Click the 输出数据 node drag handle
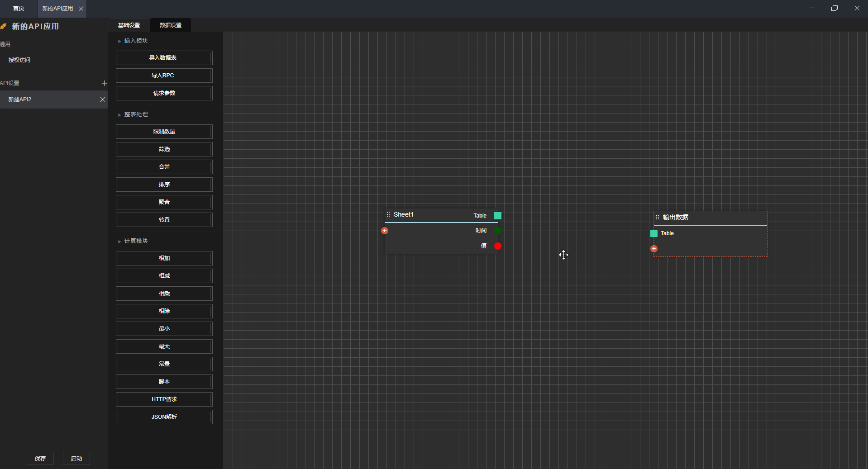The image size is (868, 469). [658, 217]
